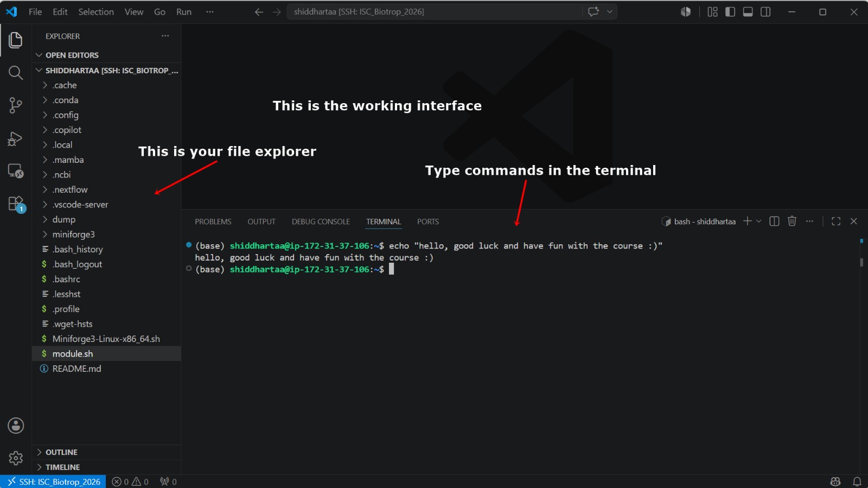
Task: Open the Explorer view in activity bar
Action: coord(16,40)
